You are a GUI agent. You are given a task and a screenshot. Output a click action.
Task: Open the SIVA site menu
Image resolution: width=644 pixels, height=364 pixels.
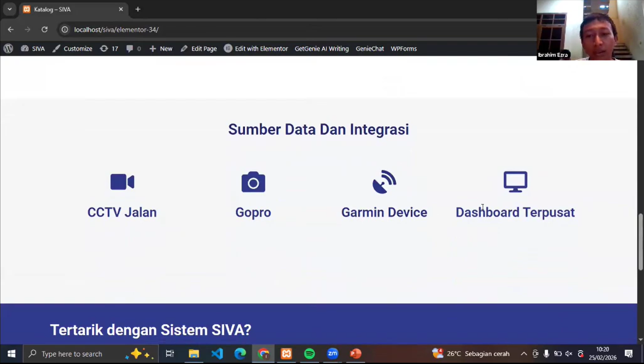point(33,49)
